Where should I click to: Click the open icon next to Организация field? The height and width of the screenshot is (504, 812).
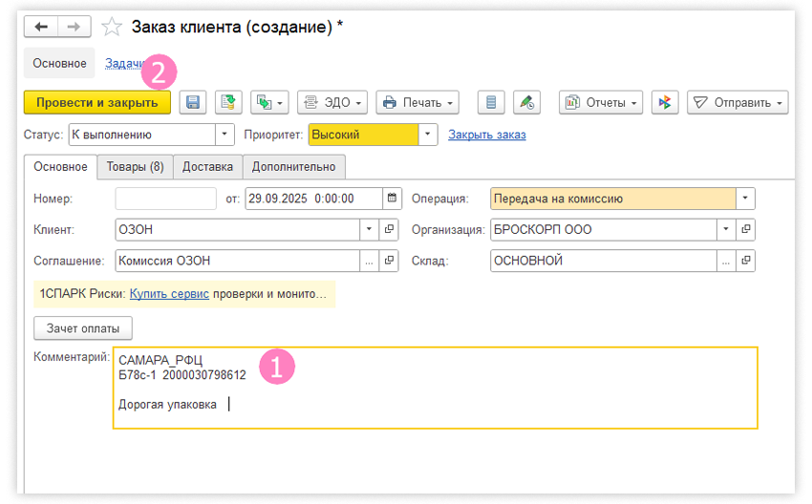(746, 230)
